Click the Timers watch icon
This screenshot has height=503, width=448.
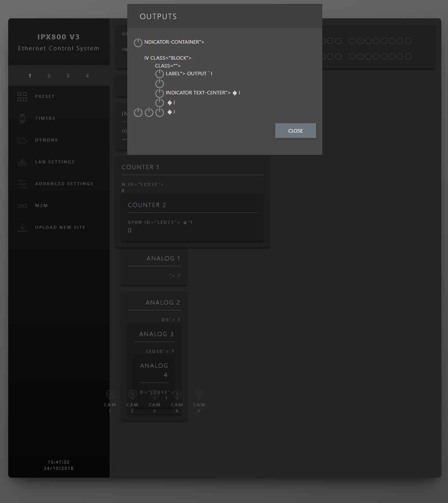[22, 118]
